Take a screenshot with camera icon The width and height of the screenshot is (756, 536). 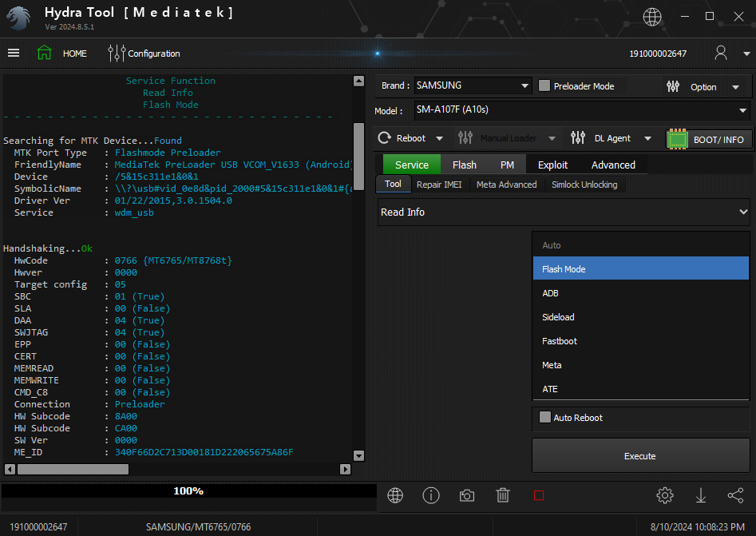(467, 495)
